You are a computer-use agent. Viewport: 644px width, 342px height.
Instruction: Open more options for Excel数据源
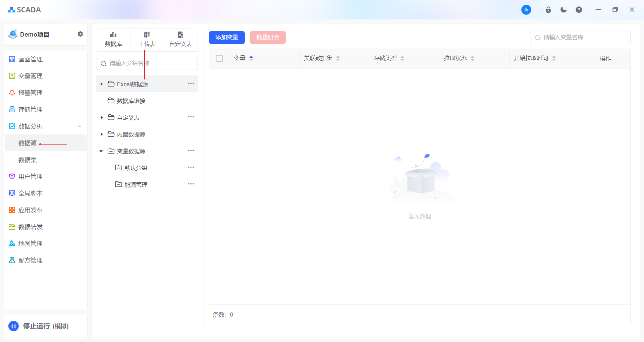click(x=191, y=83)
